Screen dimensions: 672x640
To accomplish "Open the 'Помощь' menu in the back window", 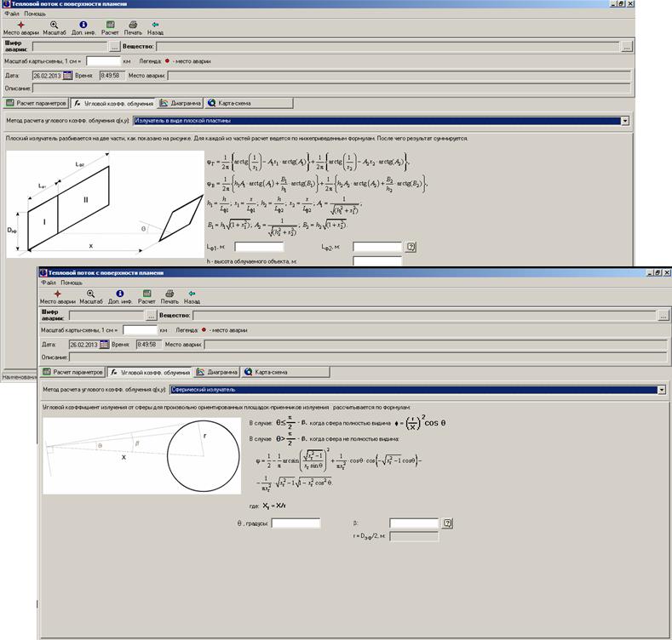I will tap(35, 14).
